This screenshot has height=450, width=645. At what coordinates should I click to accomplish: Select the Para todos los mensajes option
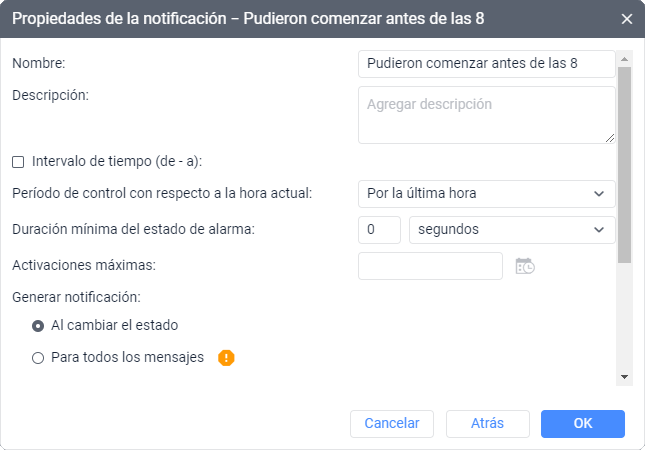(38, 358)
